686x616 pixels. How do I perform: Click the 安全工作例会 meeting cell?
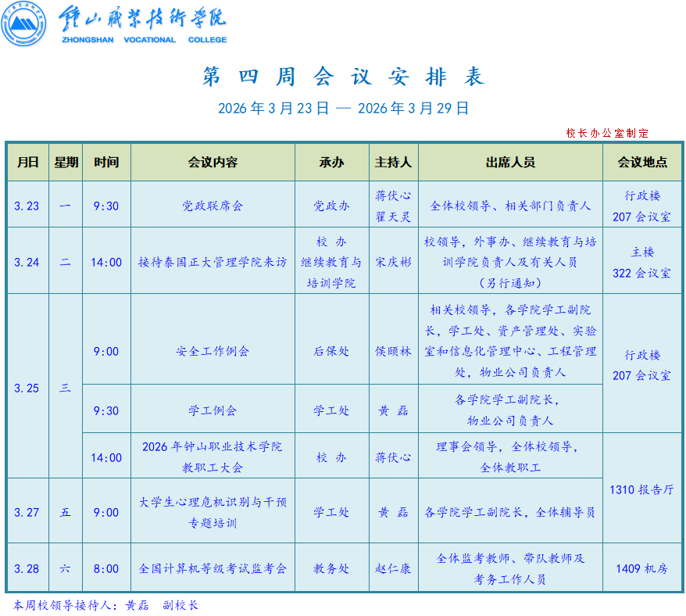[213, 351]
